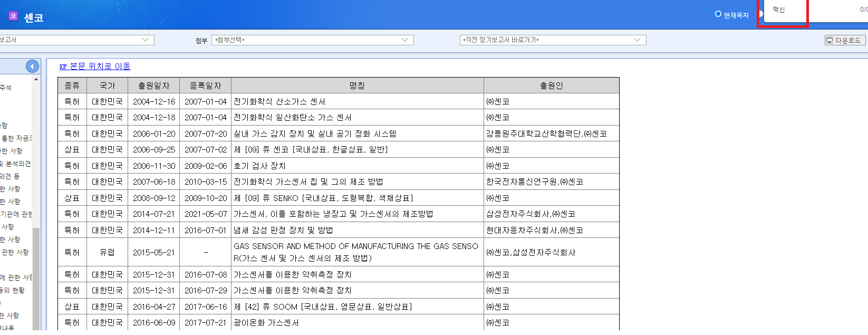Click the 2017-07-21 registration date
This screenshot has width=868, height=335.
pyautogui.click(x=206, y=322)
